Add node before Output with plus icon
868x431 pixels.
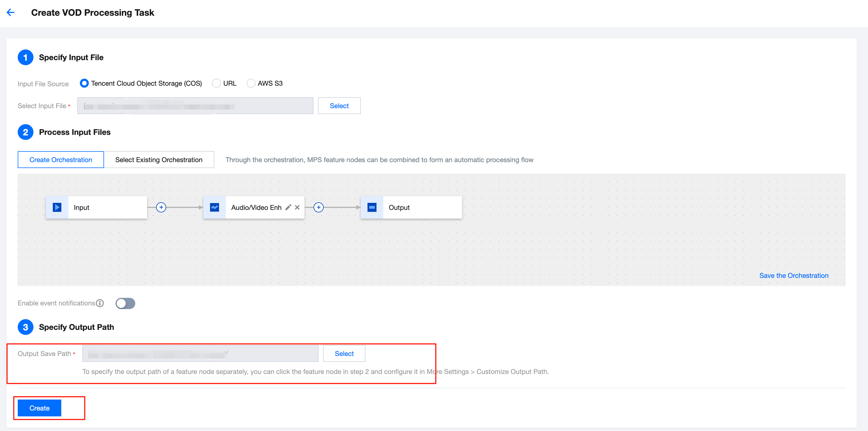318,207
